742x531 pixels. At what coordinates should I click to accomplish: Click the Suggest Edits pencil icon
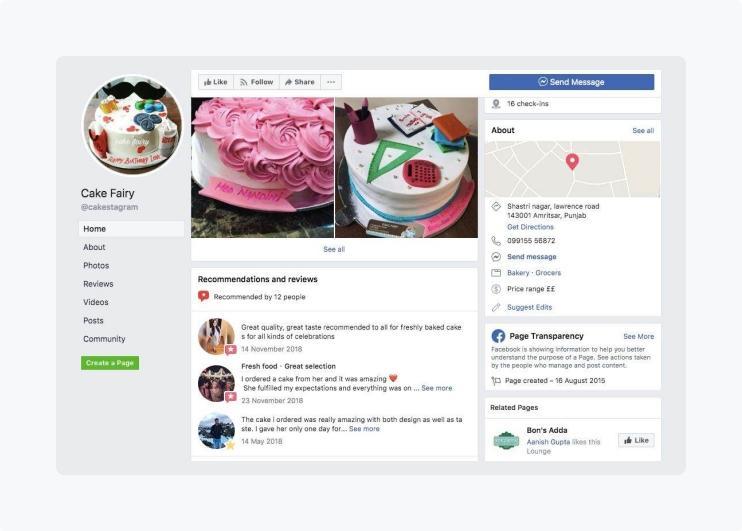496,307
